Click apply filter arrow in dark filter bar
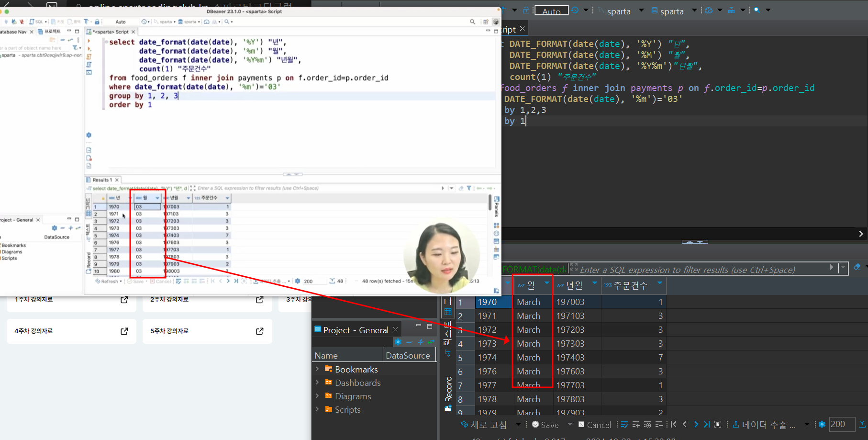Image resolution: width=868 pixels, height=440 pixels. click(832, 268)
